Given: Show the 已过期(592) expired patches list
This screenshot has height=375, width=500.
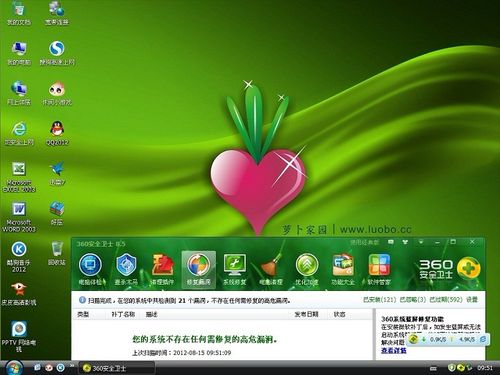Looking at the screenshot, I should tap(446, 300).
